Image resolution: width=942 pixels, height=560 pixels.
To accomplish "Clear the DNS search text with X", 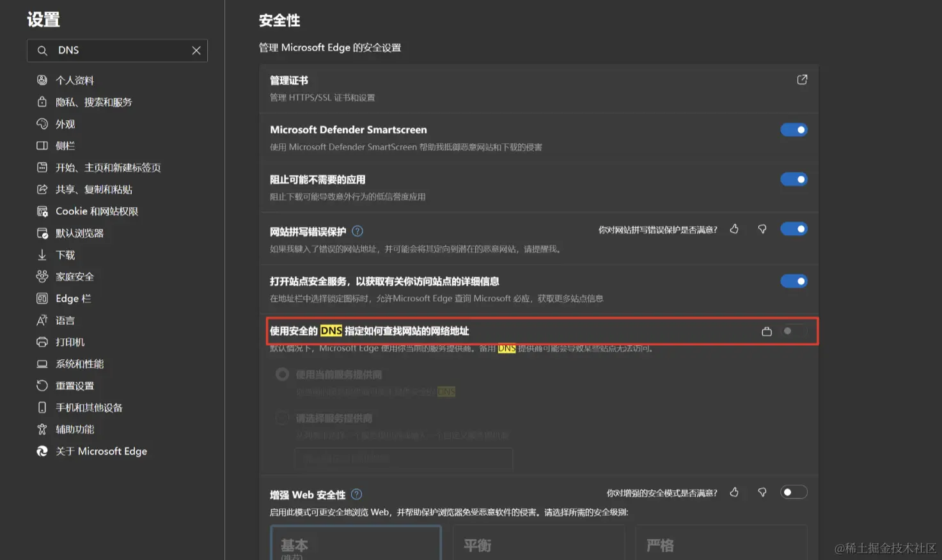I will point(196,51).
